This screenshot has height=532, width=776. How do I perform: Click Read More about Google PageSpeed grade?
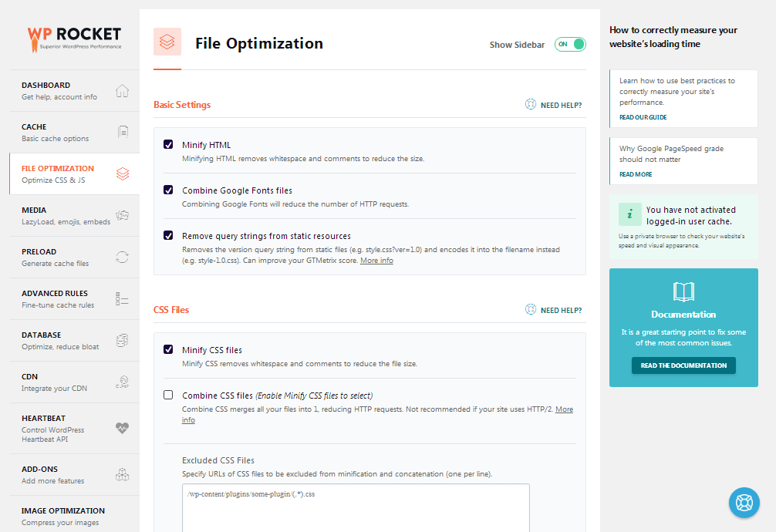[636, 174]
